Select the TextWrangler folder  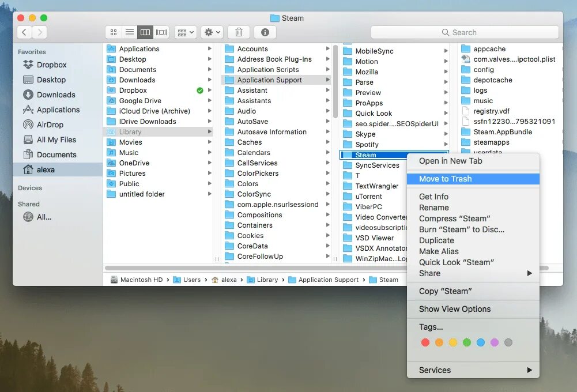(x=374, y=186)
